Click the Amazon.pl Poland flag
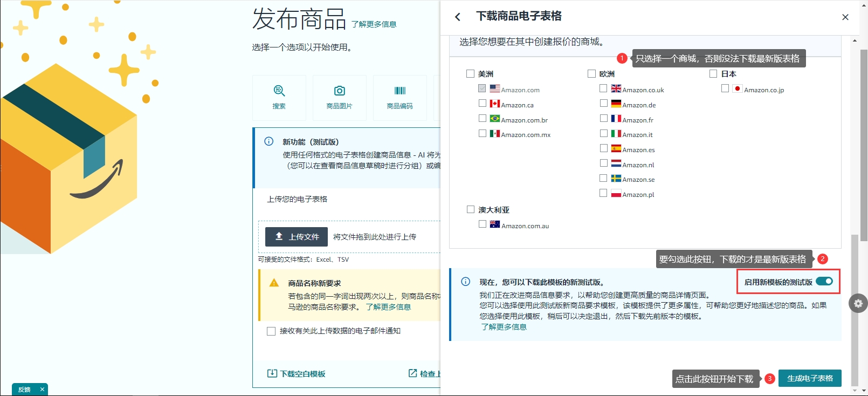This screenshot has width=868, height=396. 616,193
